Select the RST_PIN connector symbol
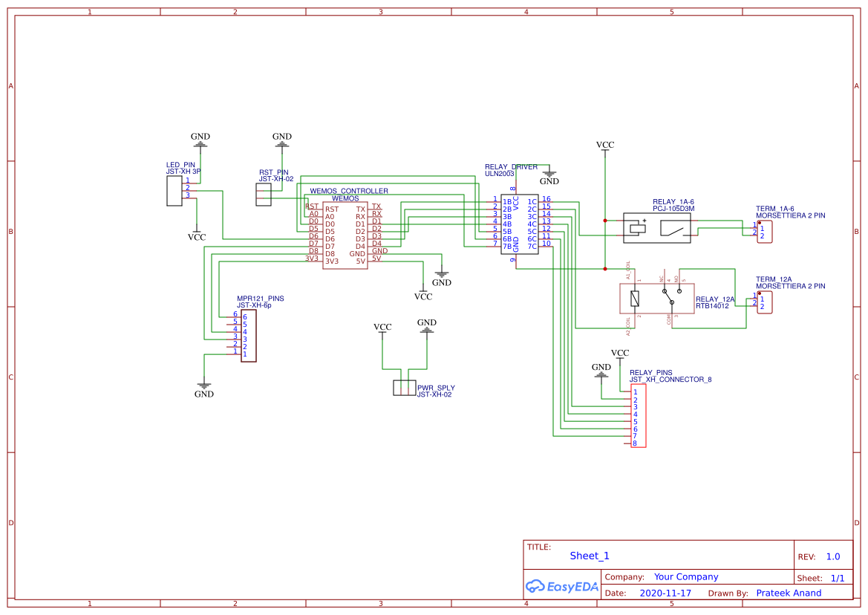This screenshot has height=615, width=868. click(x=264, y=193)
